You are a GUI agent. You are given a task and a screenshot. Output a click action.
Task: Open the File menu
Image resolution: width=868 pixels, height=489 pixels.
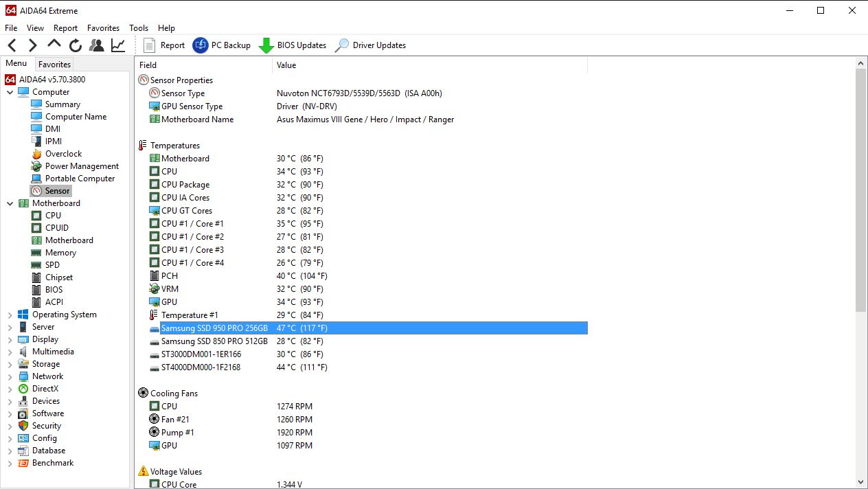pyautogui.click(x=11, y=28)
